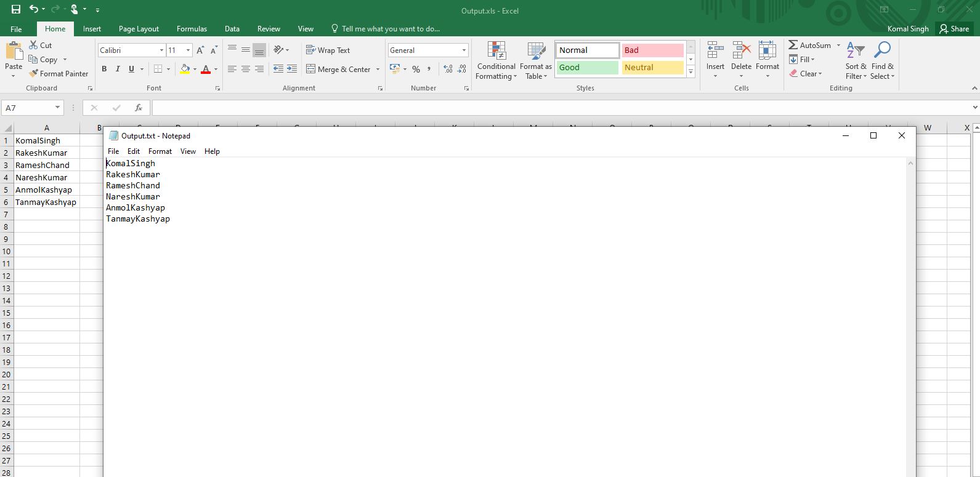
Task: Switch to the Page Layout tab
Action: (x=139, y=29)
